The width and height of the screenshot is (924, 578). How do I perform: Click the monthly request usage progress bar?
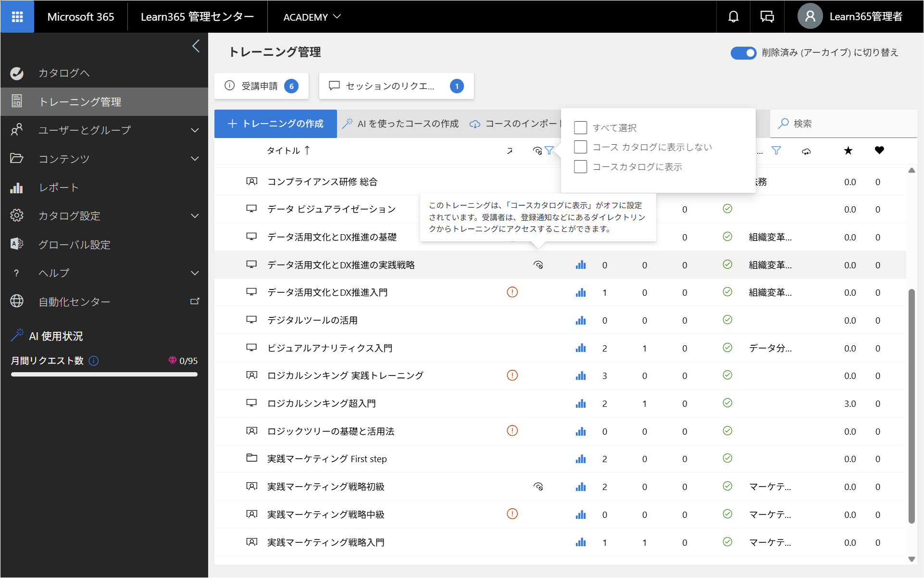pyautogui.click(x=104, y=374)
